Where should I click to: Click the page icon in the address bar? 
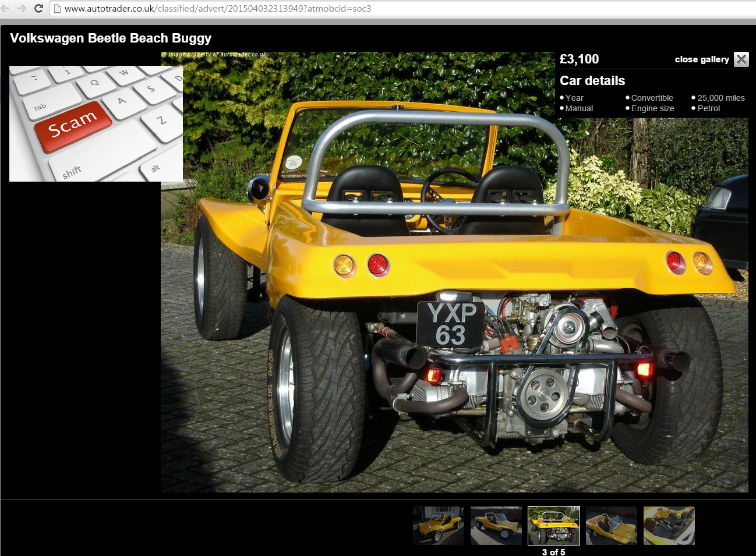pyautogui.click(x=57, y=9)
